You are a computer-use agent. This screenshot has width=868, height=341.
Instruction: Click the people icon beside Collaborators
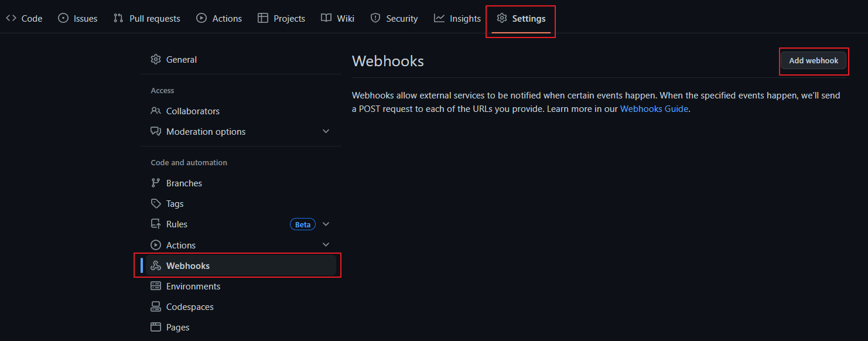pos(156,111)
